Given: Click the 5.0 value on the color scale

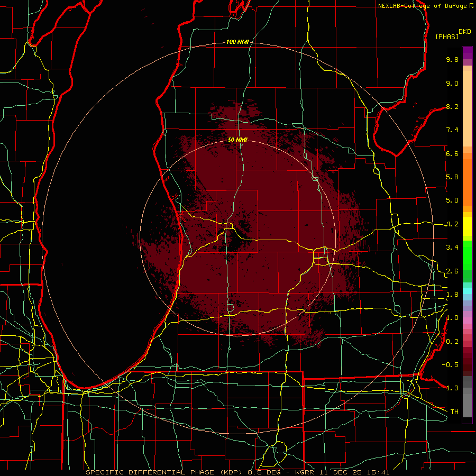Looking at the screenshot, I should click(452, 200).
